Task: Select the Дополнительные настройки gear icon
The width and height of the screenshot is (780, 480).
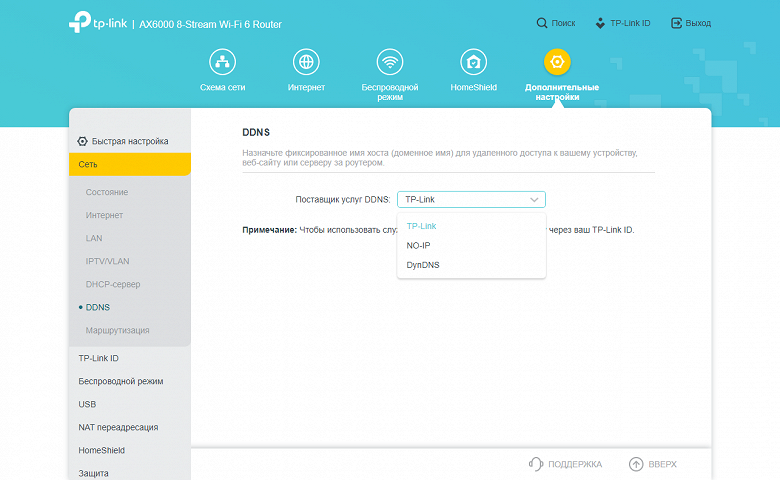Action: click(557, 62)
